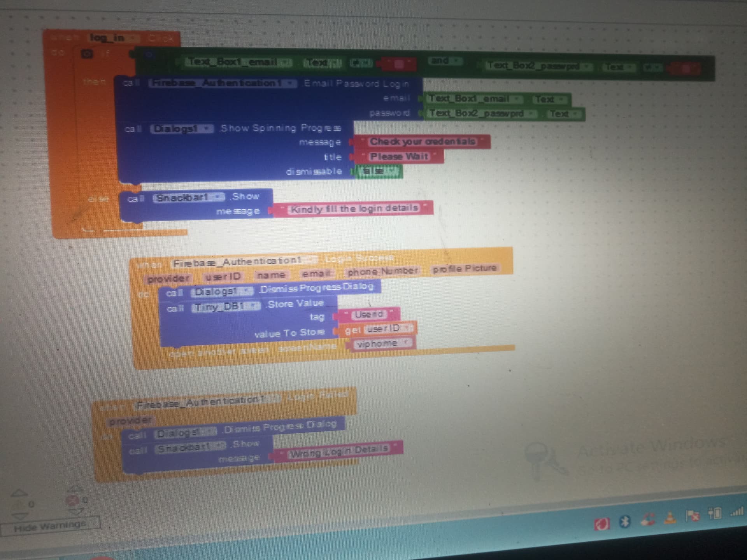
Task: Open Tiny_DB1 component dropdown
Action: click(x=254, y=306)
